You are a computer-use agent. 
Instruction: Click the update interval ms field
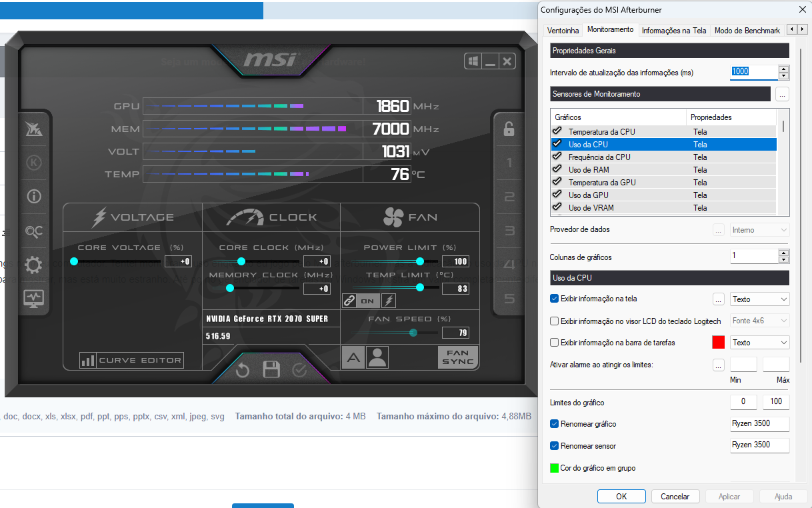coord(754,72)
